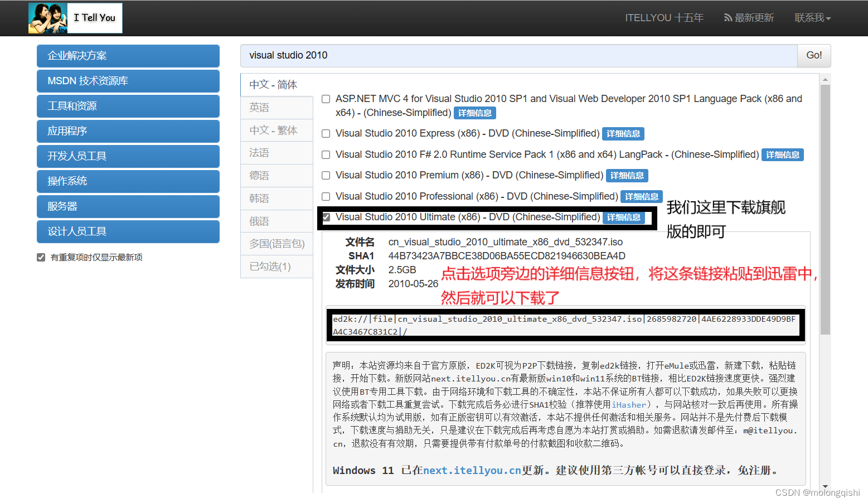Click the RSS icon beside 最新更新
The width and height of the screenshot is (868, 503).
tap(728, 17)
